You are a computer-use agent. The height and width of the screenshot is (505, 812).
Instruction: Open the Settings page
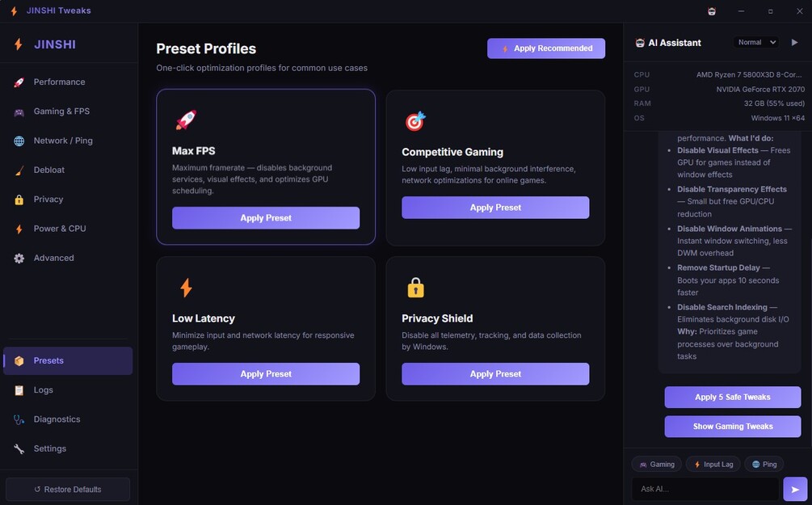(49, 448)
